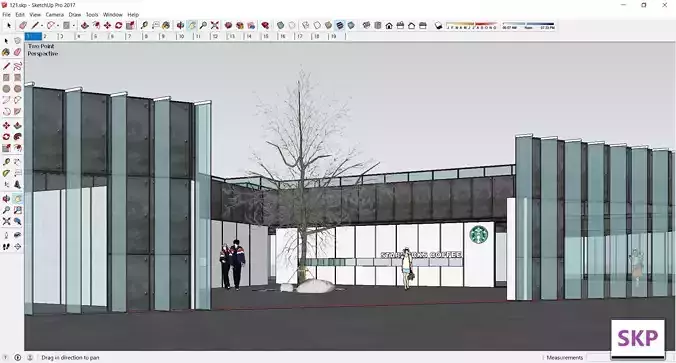The height and width of the screenshot is (363, 676).
Task: Open the Tools menu
Action: 92,15
